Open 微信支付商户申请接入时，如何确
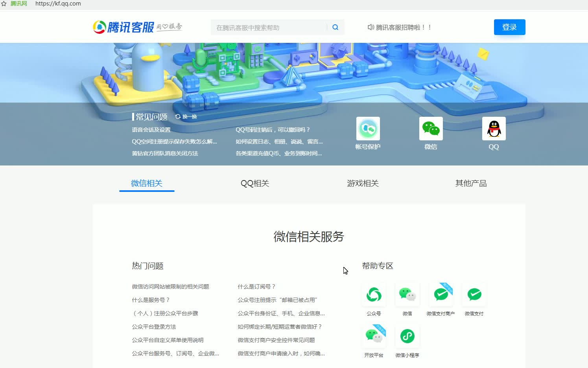 pyautogui.click(x=281, y=353)
